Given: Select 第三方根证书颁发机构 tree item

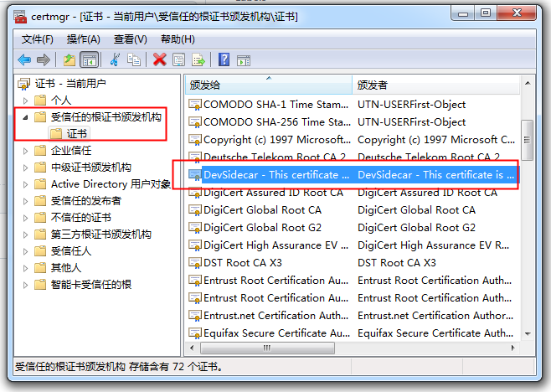Looking at the screenshot, I should [101, 234].
